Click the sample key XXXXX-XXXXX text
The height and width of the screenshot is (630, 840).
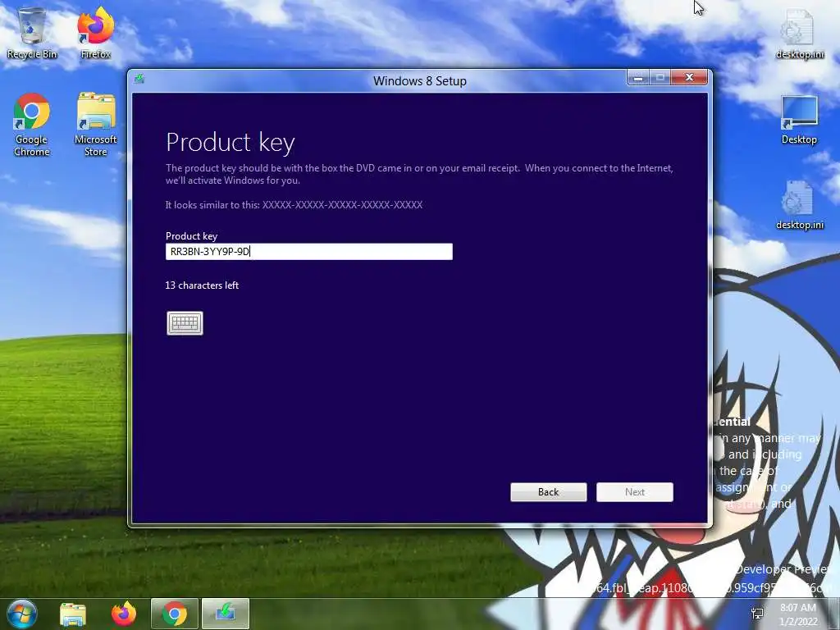coord(342,204)
